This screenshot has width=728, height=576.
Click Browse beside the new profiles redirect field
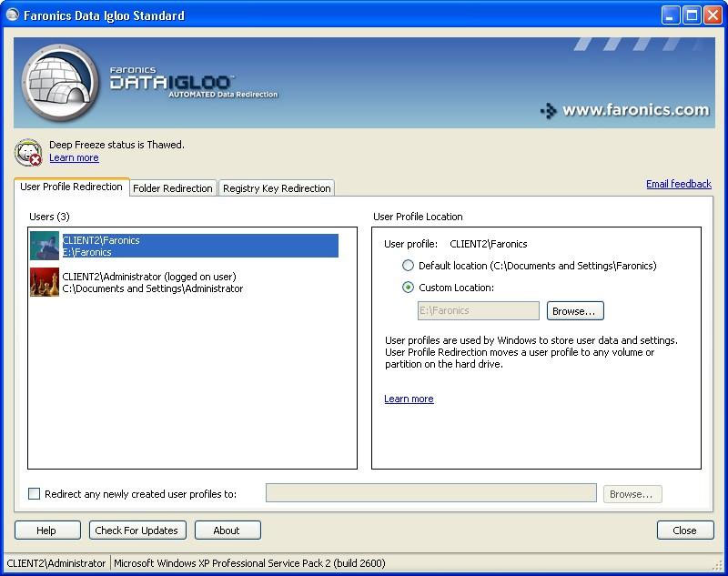(x=632, y=494)
